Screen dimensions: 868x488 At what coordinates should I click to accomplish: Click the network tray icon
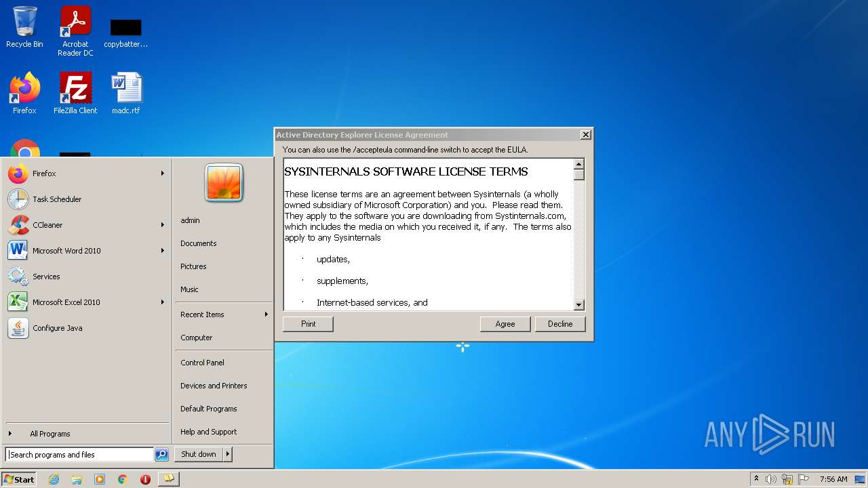pyautogui.click(x=787, y=479)
